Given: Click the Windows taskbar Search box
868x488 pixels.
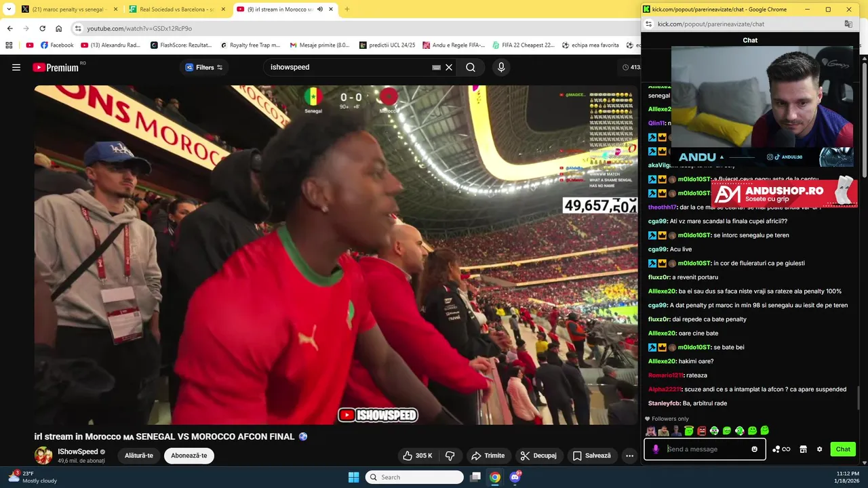Looking at the screenshot, I should pos(414,477).
